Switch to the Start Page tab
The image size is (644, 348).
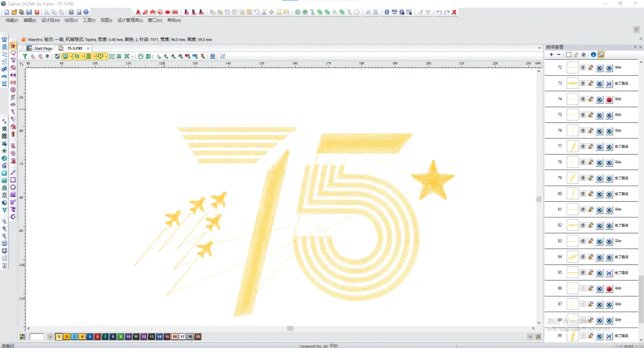click(40, 48)
